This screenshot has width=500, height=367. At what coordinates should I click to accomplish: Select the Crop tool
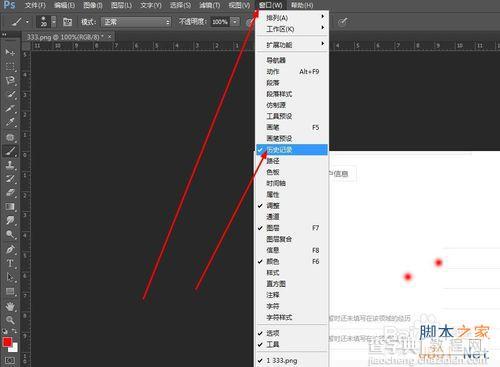tap(10, 108)
